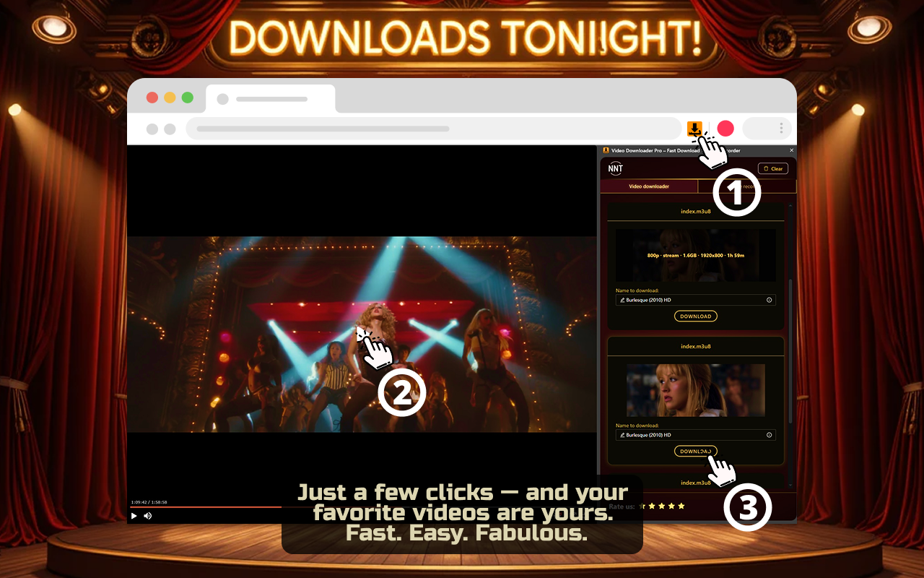The image size is (924, 578).
Task: Click the info icon beside Burlesque (2010) HD
Action: 769,300
